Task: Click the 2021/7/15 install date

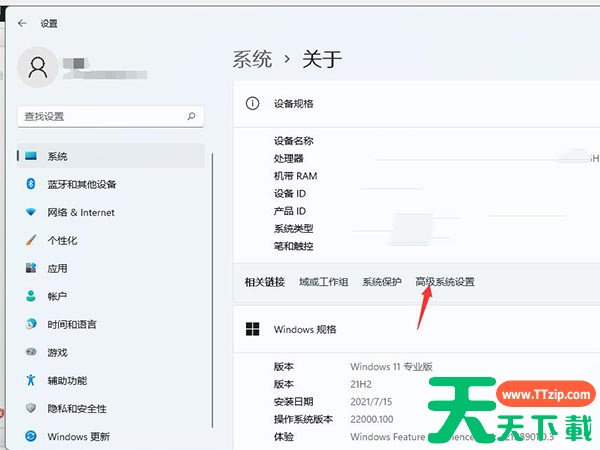Action: (371, 402)
